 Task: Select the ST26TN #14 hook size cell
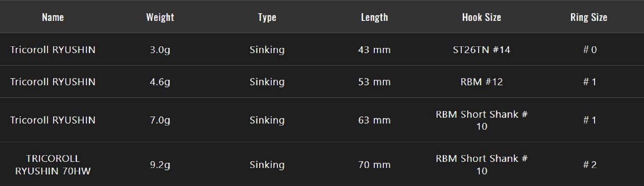click(481, 50)
